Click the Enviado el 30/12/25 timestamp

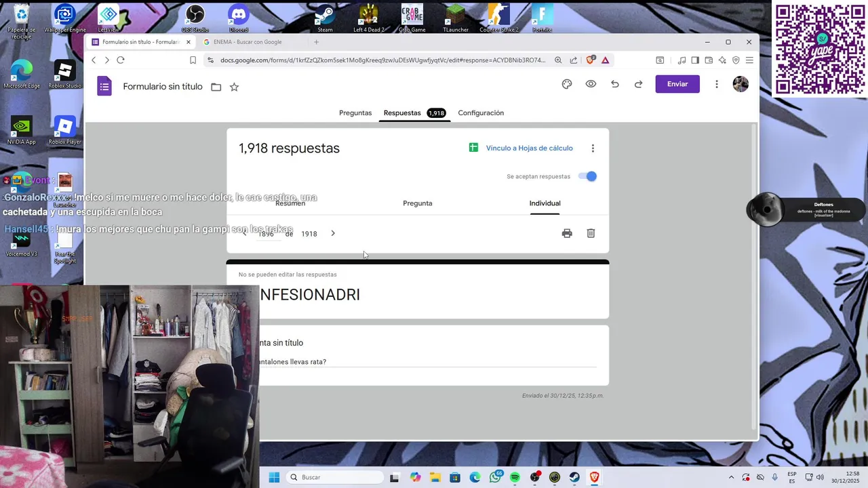tap(563, 396)
